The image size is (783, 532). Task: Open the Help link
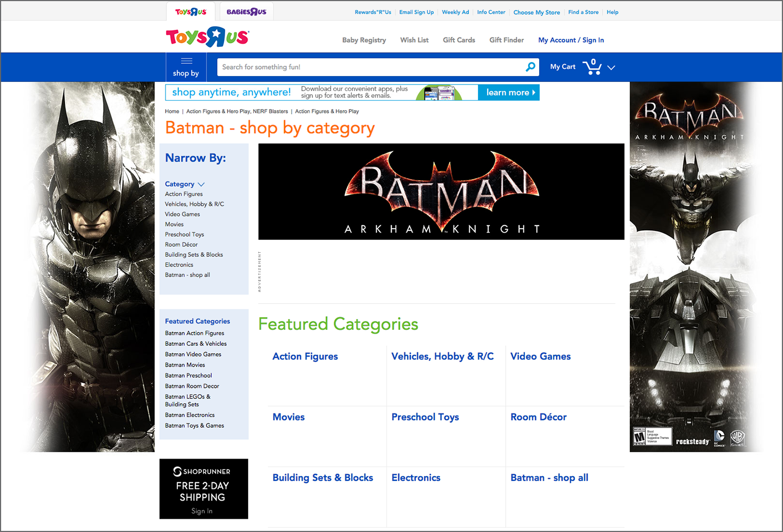click(613, 12)
